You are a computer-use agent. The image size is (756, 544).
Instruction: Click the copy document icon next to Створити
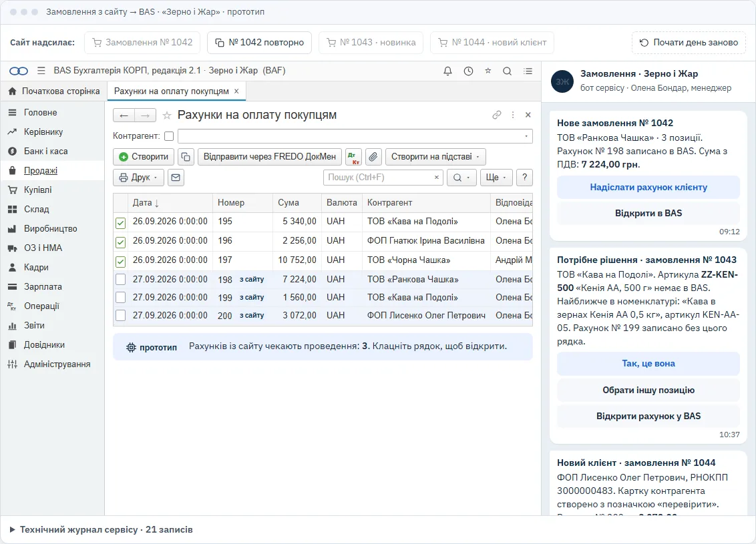[186, 157]
